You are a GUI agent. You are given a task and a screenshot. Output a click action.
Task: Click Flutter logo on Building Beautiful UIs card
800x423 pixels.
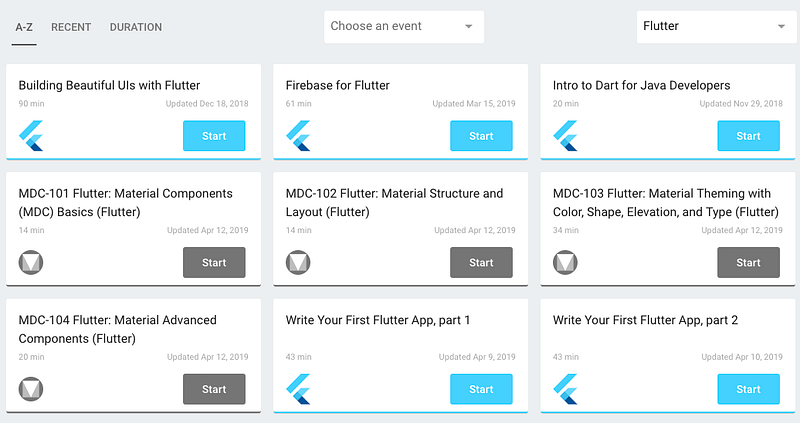coord(32,136)
